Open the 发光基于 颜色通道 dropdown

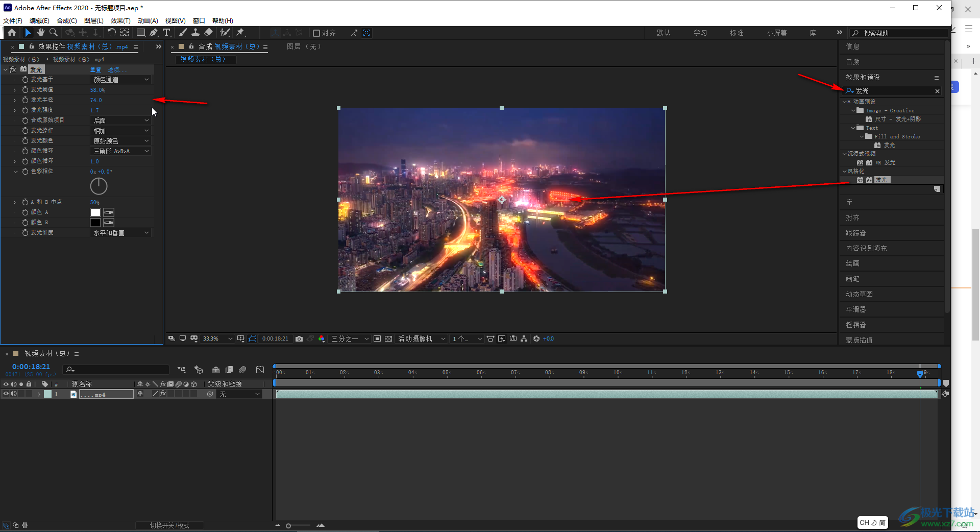121,80
